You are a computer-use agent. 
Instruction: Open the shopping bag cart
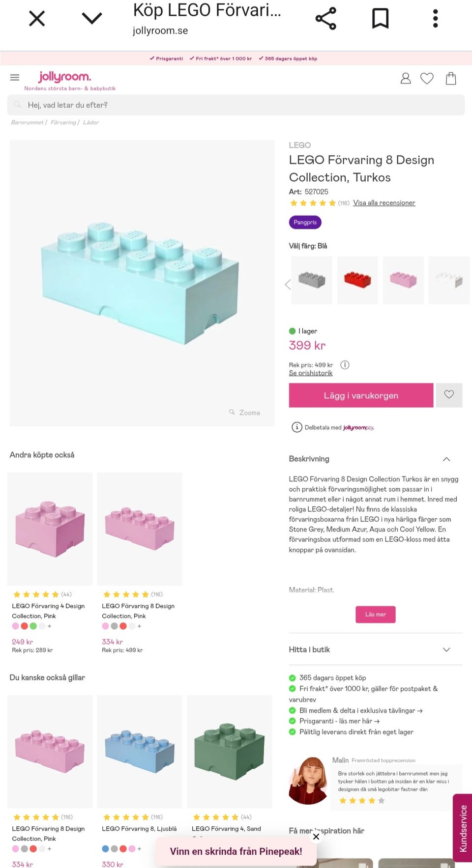pyautogui.click(x=451, y=79)
